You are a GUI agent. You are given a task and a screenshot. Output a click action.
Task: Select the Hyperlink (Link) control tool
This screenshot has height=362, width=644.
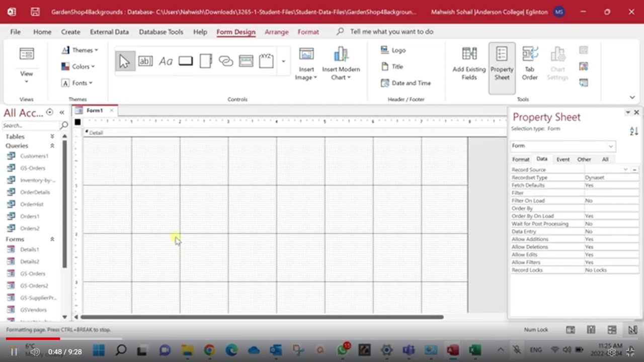point(226,61)
